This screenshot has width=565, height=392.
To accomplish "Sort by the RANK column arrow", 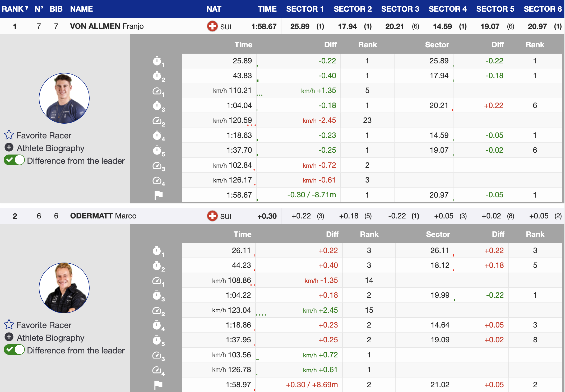I will click(x=27, y=8).
